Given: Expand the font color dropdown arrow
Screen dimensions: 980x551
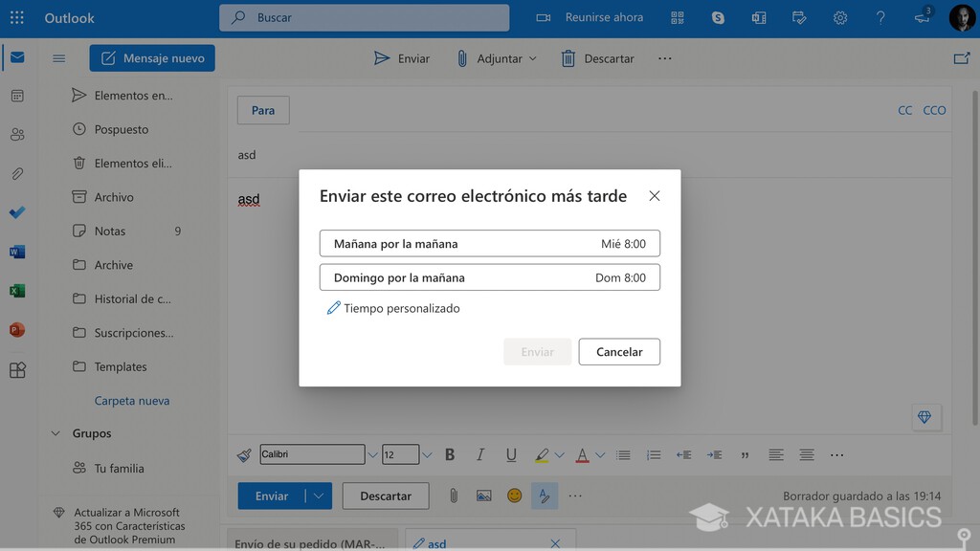Looking at the screenshot, I should (x=600, y=454).
